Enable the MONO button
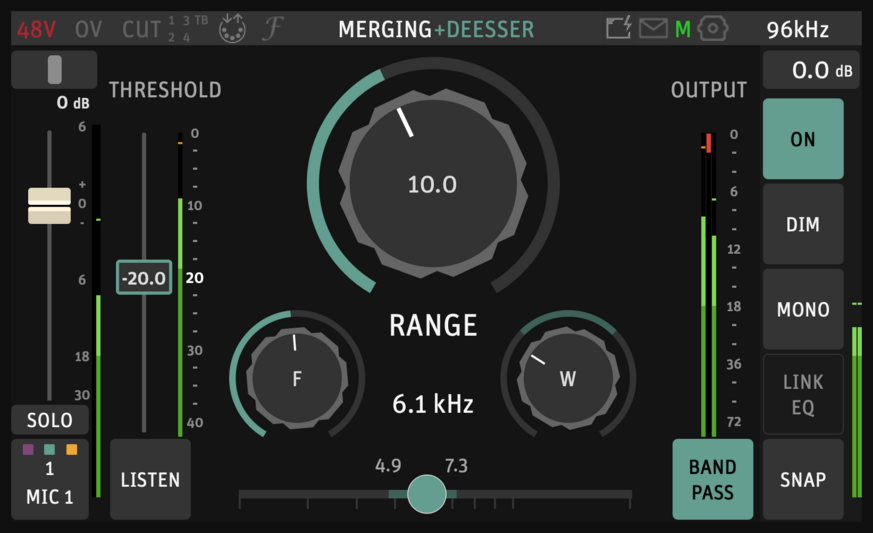Viewport: 873px width, 533px height. (803, 309)
